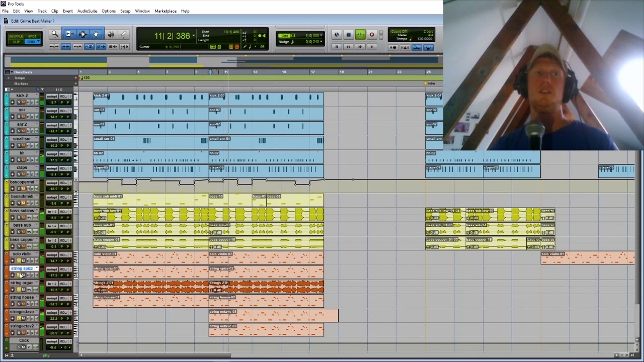Select the Trim tool

[69, 34]
